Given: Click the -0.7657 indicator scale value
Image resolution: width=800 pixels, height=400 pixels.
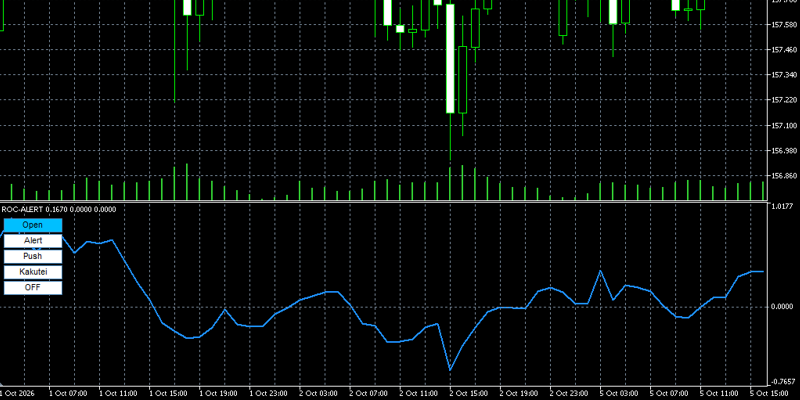Looking at the screenshot, I should point(783,382).
